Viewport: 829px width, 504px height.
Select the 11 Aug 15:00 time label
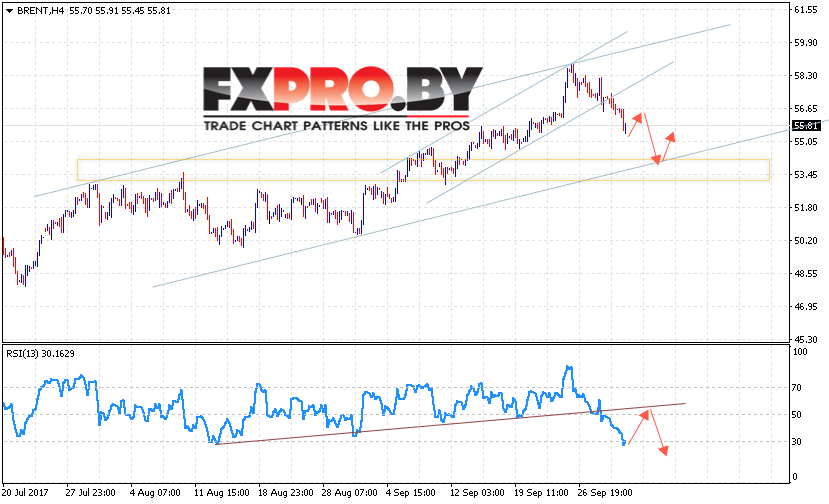coord(222,493)
